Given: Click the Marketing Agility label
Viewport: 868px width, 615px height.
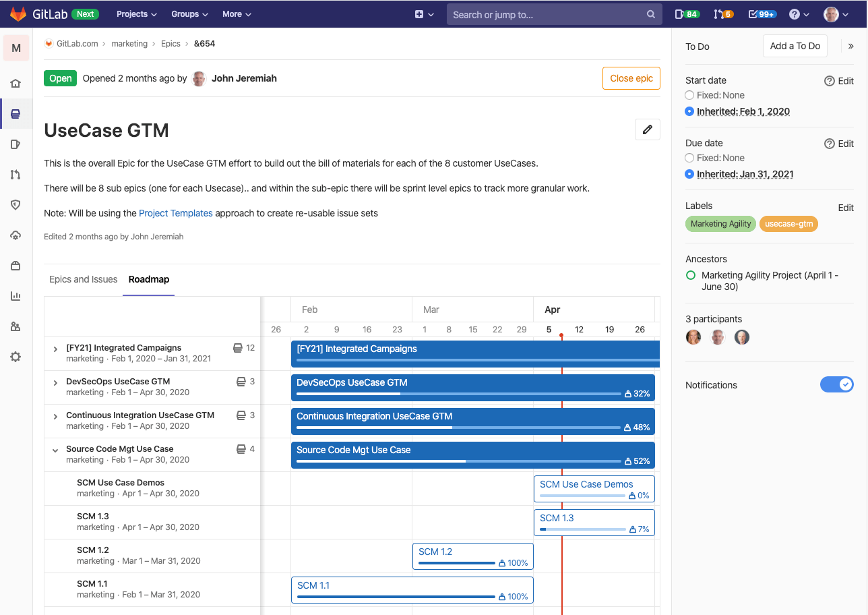Looking at the screenshot, I should pyautogui.click(x=720, y=224).
